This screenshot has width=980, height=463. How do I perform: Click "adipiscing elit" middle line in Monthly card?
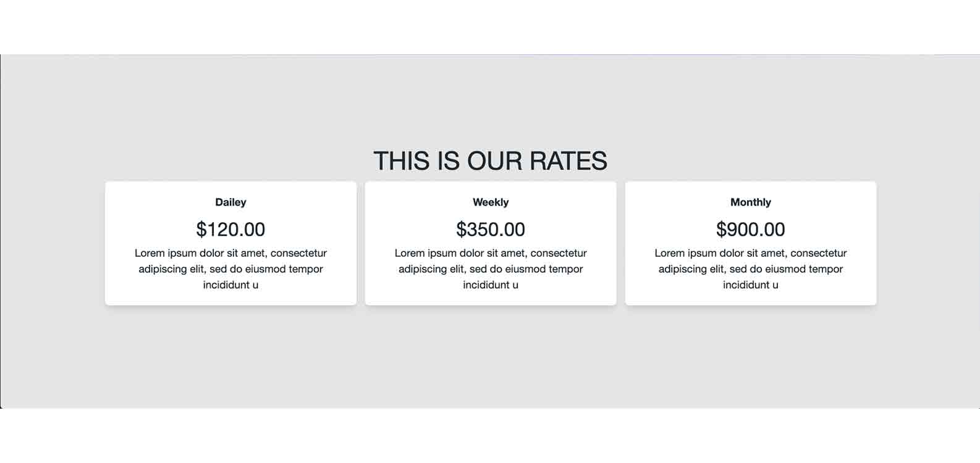pos(751,269)
